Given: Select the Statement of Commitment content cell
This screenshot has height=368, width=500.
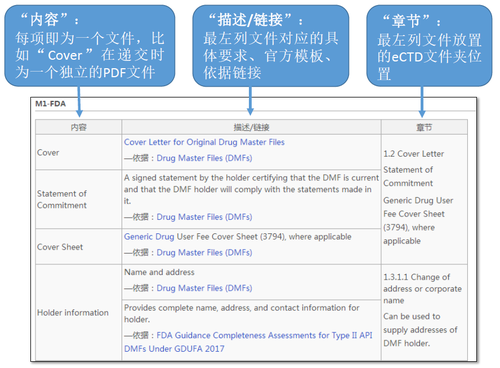Looking at the screenshot, I should pos(79,199).
